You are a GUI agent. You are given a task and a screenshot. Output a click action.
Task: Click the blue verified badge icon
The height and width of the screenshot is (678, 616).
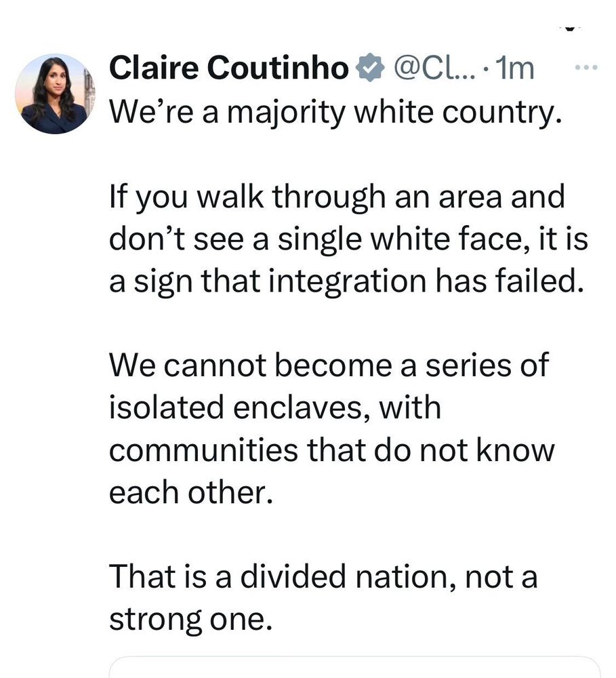(x=369, y=67)
